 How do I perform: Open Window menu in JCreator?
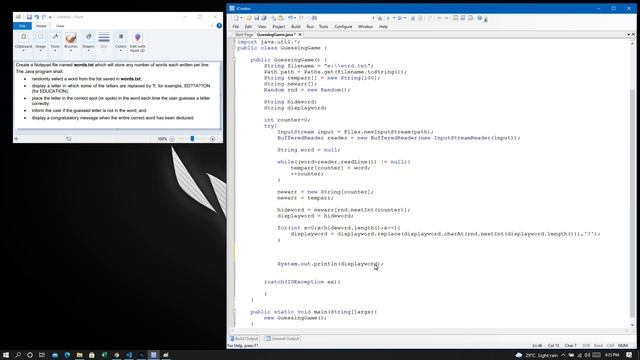pos(365,27)
